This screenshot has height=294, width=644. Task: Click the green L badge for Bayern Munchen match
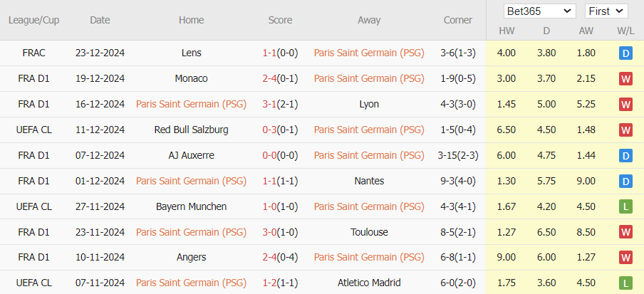(626, 207)
